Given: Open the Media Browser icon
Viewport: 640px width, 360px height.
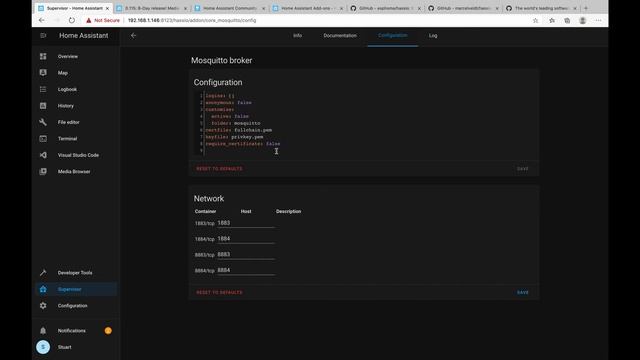Looking at the screenshot, I should 43,171.
